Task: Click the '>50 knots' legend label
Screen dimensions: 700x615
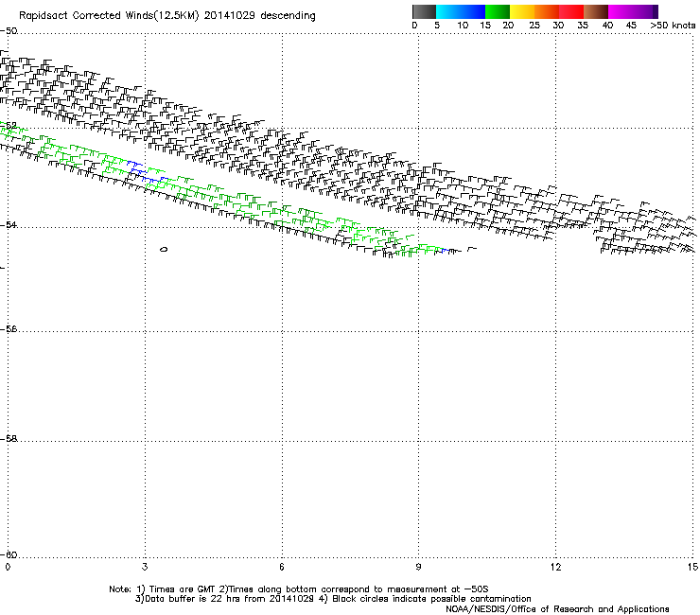Action: [673, 26]
